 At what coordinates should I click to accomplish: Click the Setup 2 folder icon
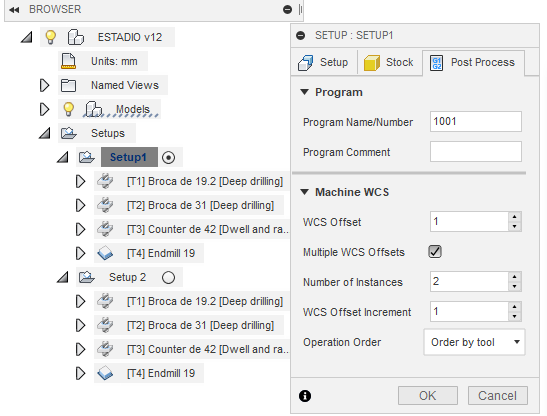click(x=87, y=277)
